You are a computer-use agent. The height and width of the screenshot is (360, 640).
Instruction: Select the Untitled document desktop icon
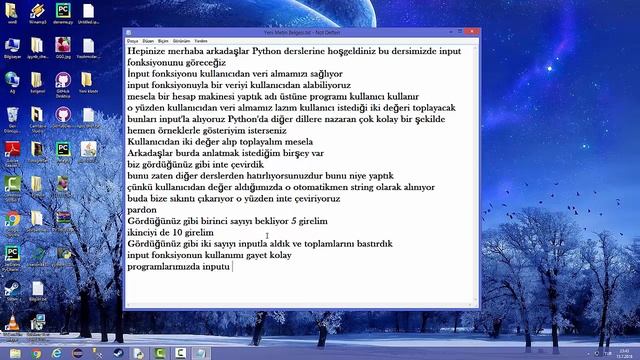(x=88, y=14)
